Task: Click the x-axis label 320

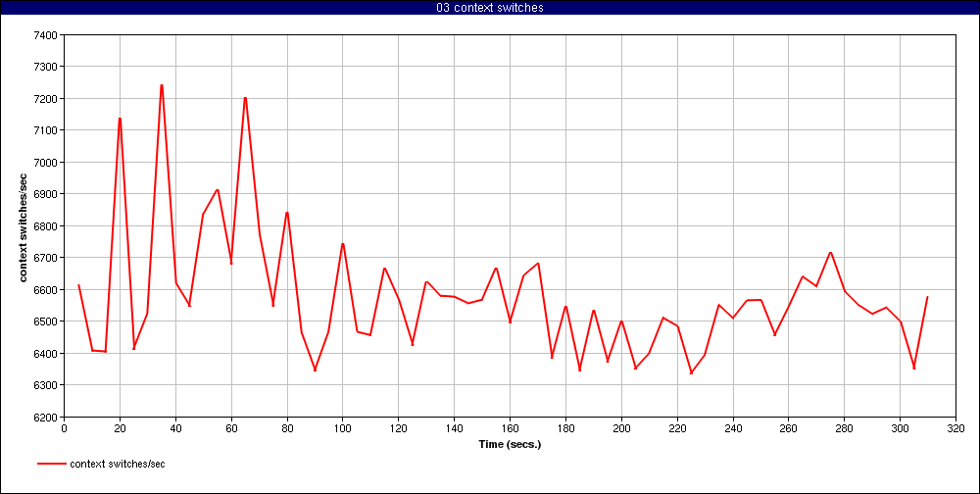Action: point(955,428)
